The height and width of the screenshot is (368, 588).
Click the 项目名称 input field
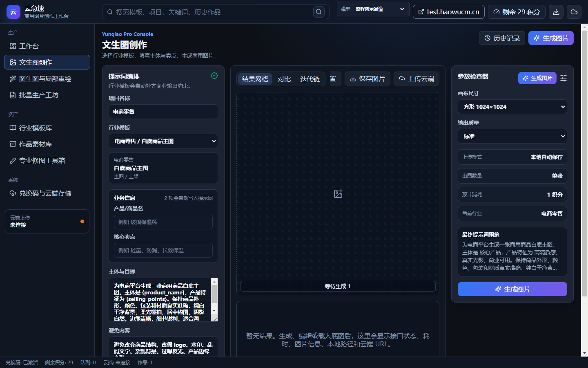(163, 112)
